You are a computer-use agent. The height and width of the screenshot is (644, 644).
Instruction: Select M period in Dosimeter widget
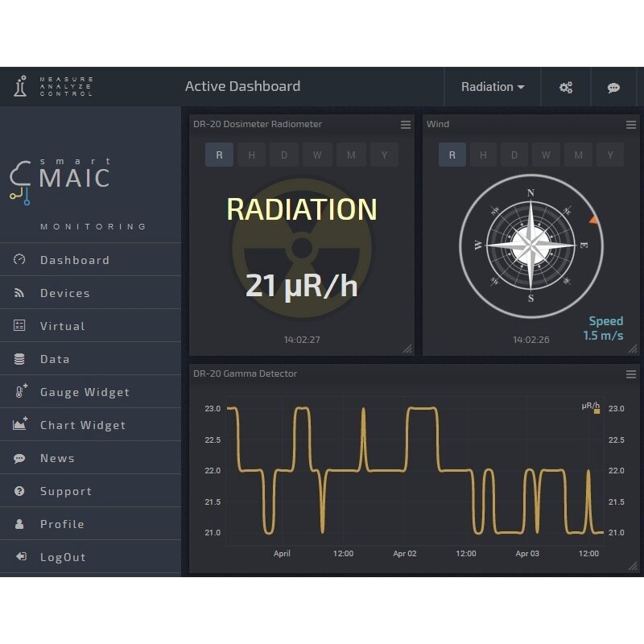(x=351, y=155)
